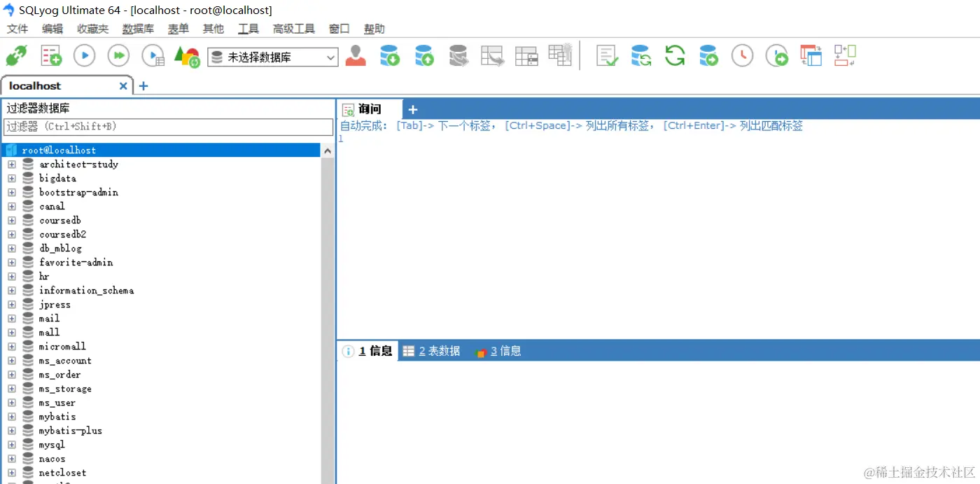Open a new query editor icon
The image size is (980, 484).
pos(50,56)
